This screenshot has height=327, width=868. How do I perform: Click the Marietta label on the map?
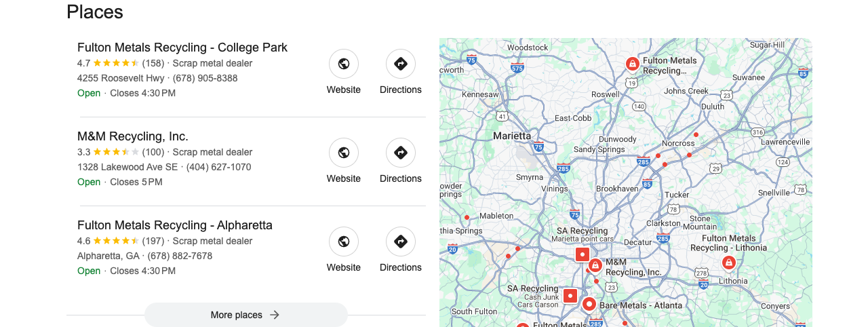512,136
